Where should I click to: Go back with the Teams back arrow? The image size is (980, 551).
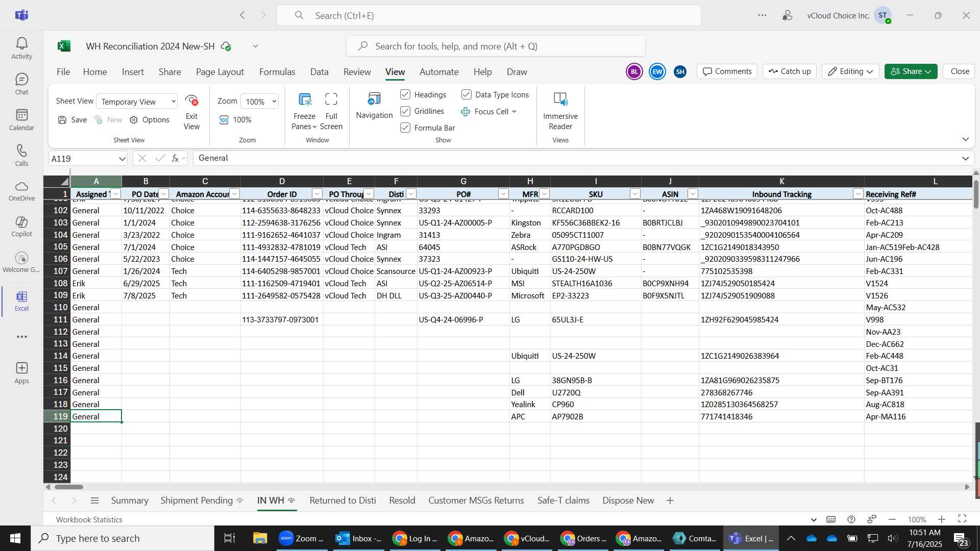point(242,15)
